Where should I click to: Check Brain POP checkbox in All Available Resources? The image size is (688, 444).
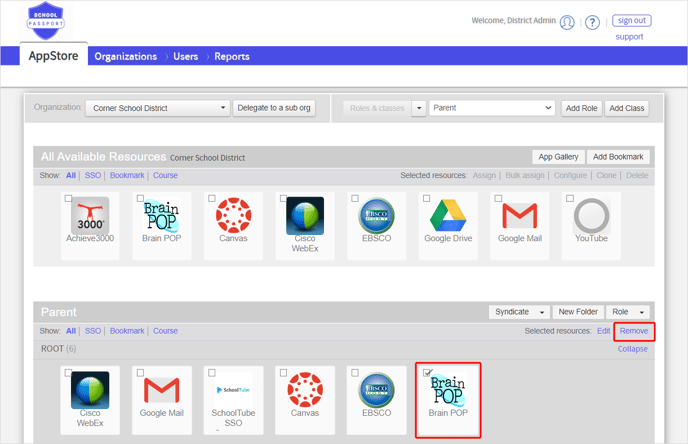coord(140,198)
